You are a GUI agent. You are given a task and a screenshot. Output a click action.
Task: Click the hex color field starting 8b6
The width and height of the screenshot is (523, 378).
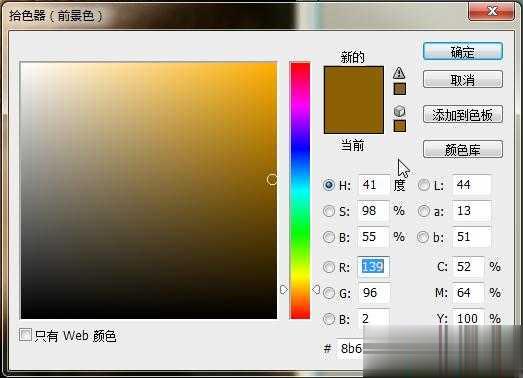(x=350, y=349)
